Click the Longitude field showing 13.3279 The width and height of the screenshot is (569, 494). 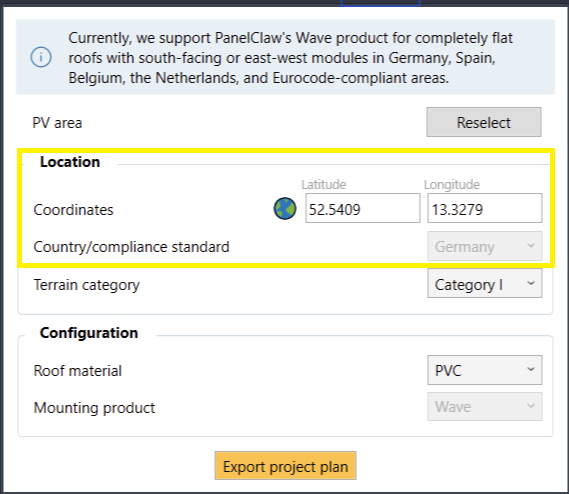485,208
